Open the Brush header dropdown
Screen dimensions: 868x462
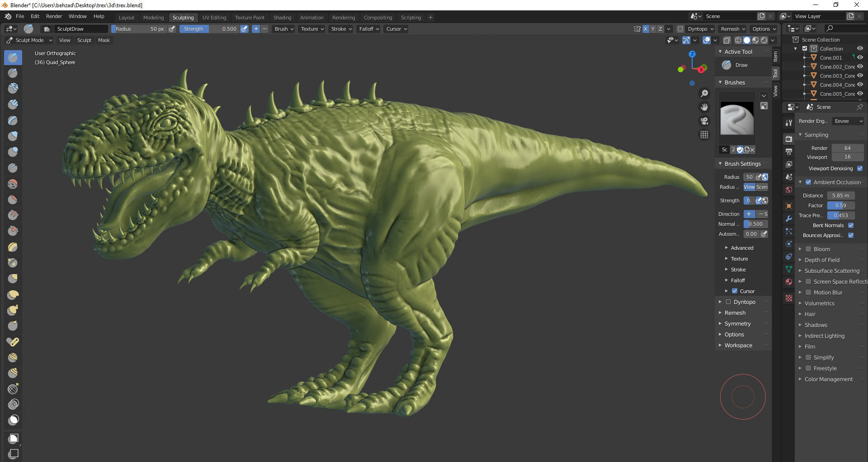coord(284,29)
